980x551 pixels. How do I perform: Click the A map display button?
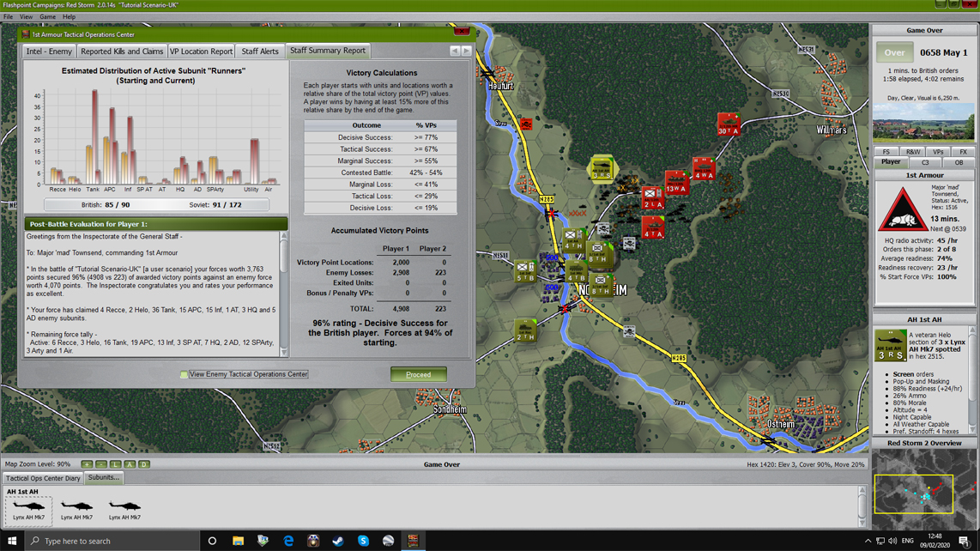[x=130, y=464]
